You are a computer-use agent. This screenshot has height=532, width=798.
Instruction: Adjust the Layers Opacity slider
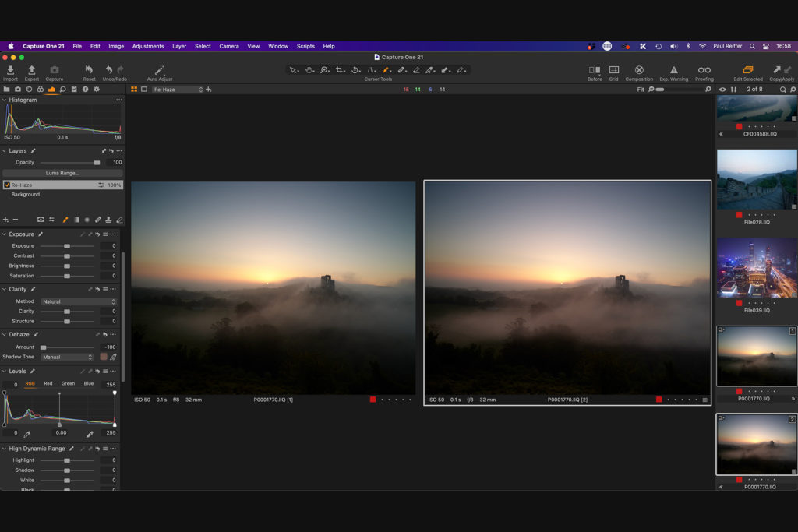69,163
